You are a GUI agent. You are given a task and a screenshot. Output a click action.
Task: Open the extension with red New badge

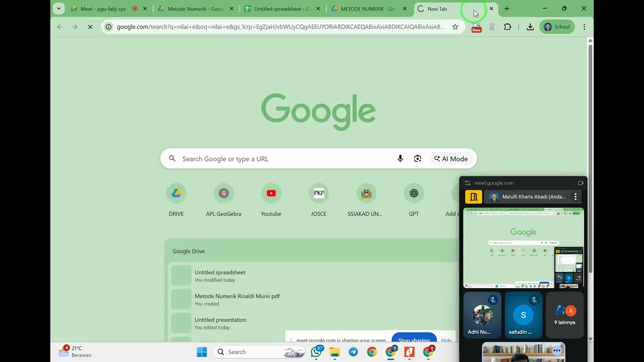click(476, 27)
